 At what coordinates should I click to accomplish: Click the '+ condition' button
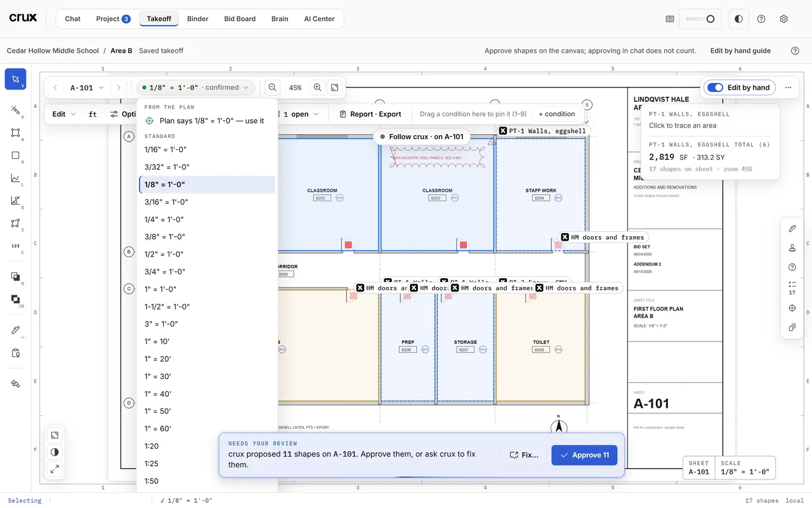[556, 114]
